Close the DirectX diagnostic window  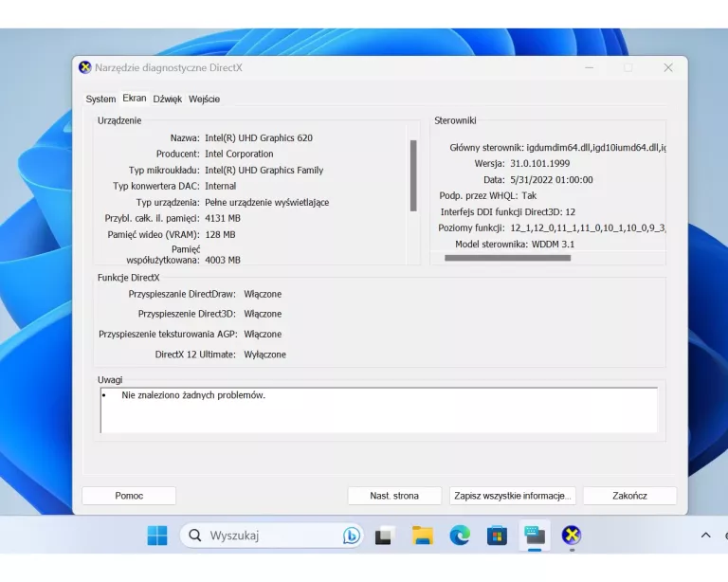[x=668, y=67]
